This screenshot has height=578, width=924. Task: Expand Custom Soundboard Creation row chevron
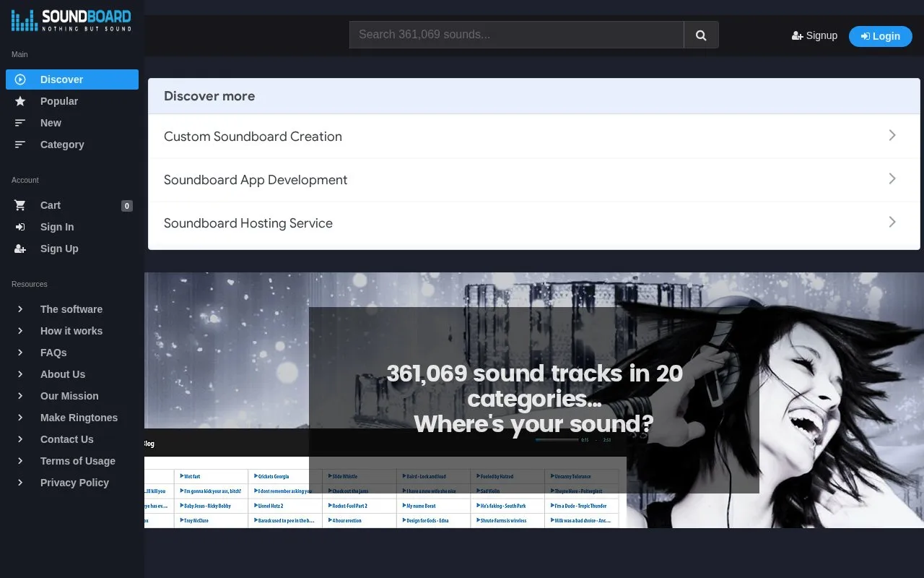click(x=892, y=135)
